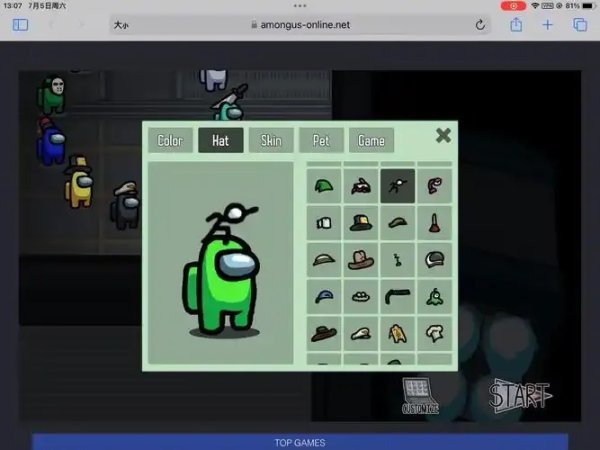Viewport: 600px width, 450px height.
Task: Select the small plant sprout hat
Action: pos(398,260)
